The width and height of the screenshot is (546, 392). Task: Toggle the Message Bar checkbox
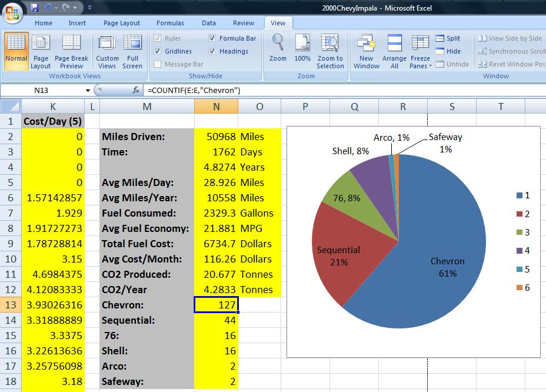[x=158, y=64]
